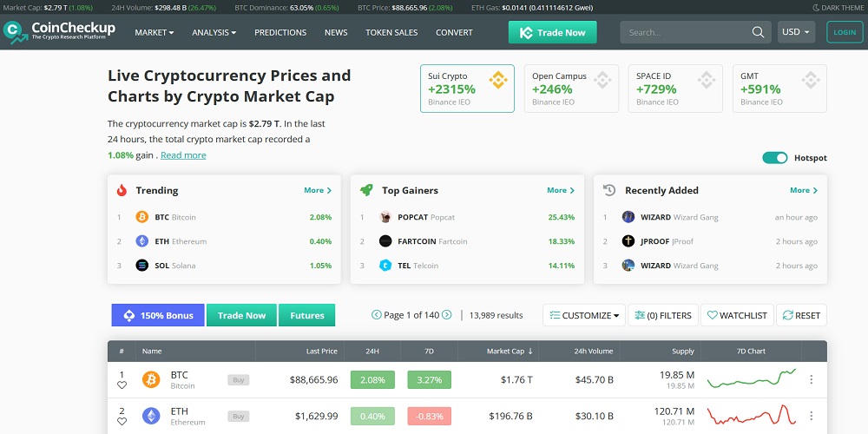Click the previous page arrow icon
Viewport: 868px width, 434px height.
376,315
